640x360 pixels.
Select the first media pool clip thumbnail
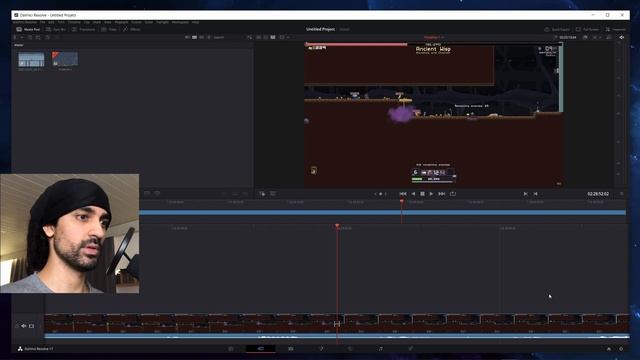point(31,60)
